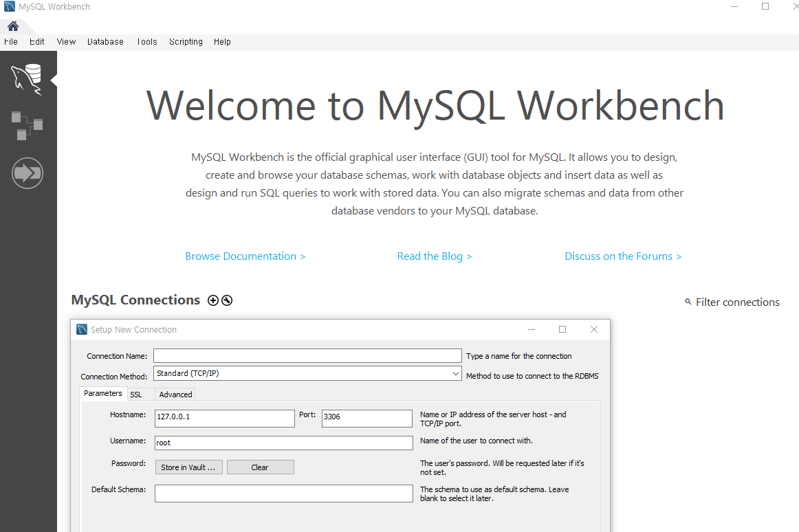Open the Tools menu
This screenshot has height=532, width=799.
pyautogui.click(x=147, y=42)
